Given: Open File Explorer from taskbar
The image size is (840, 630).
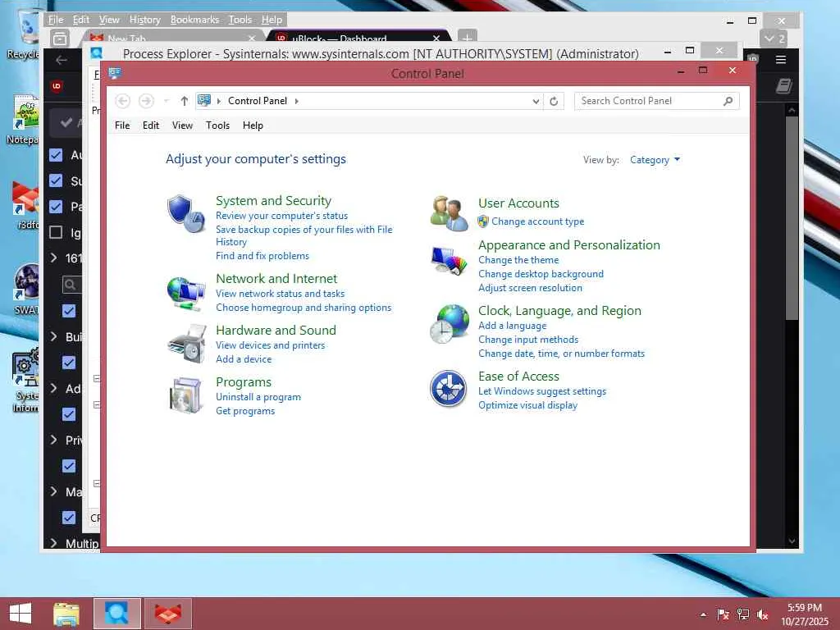Looking at the screenshot, I should [x=66, y=614].
